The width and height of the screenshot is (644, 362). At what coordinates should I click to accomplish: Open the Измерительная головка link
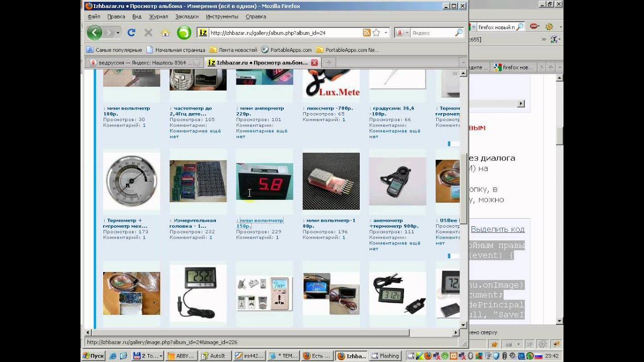193,223
